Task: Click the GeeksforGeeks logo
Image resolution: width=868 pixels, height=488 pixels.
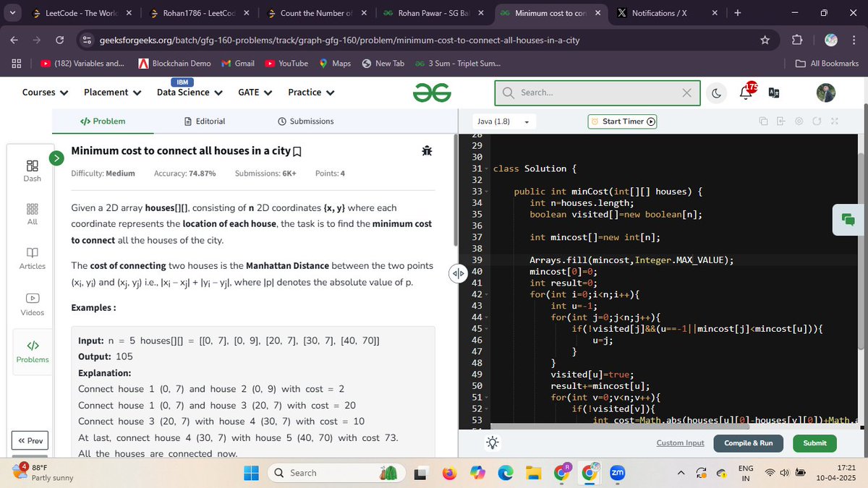Action: (x=432, y=92)
